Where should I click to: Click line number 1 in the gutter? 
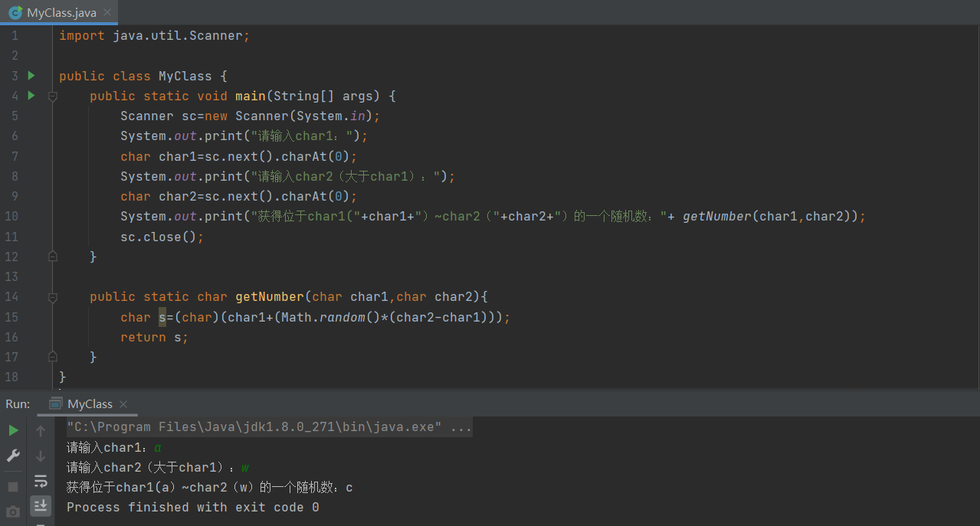pos(15,36)
